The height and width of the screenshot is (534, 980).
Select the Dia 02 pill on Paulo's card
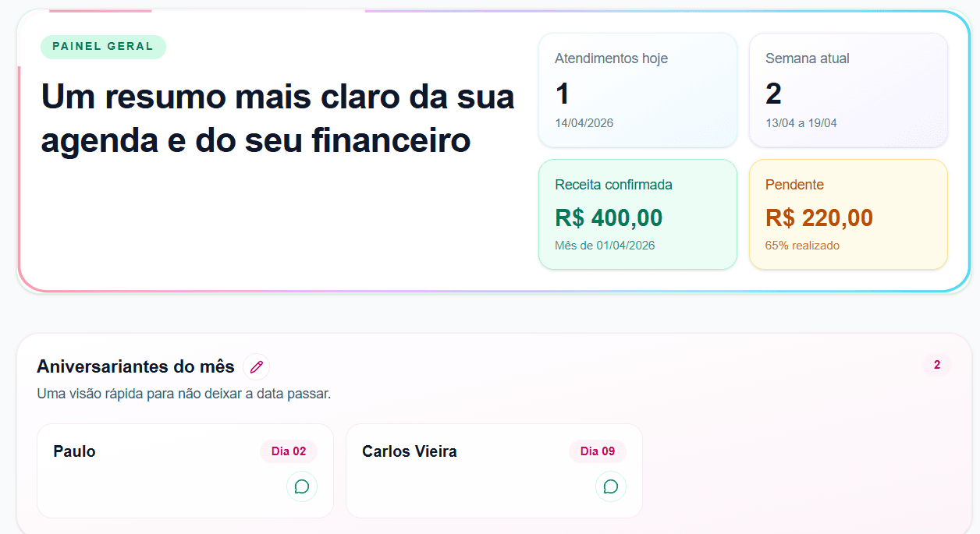pos(288,451)
